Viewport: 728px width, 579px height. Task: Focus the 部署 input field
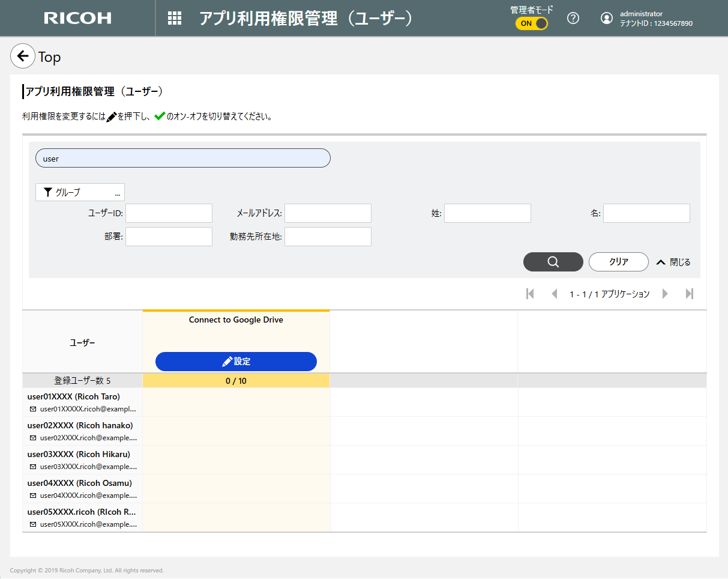coord(169,237)
